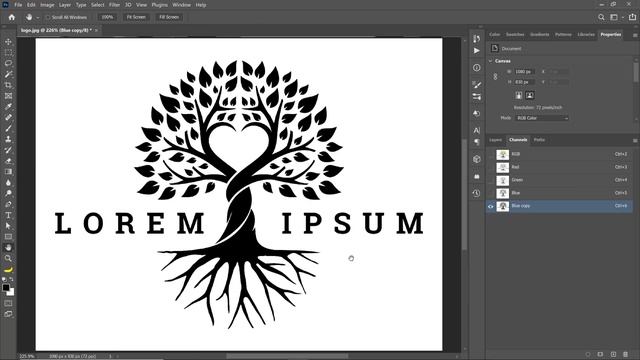Select the Pen tool
Screen dimensions: 640x360
coord(8,204)
